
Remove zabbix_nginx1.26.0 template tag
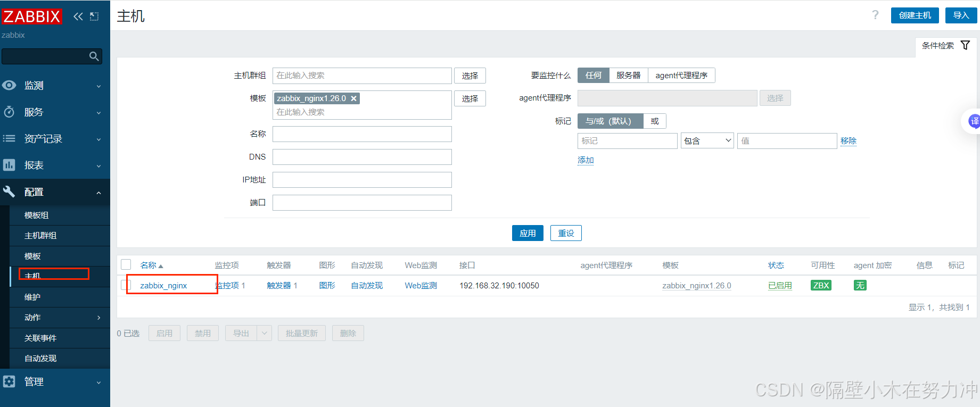[x=353, y=98]
